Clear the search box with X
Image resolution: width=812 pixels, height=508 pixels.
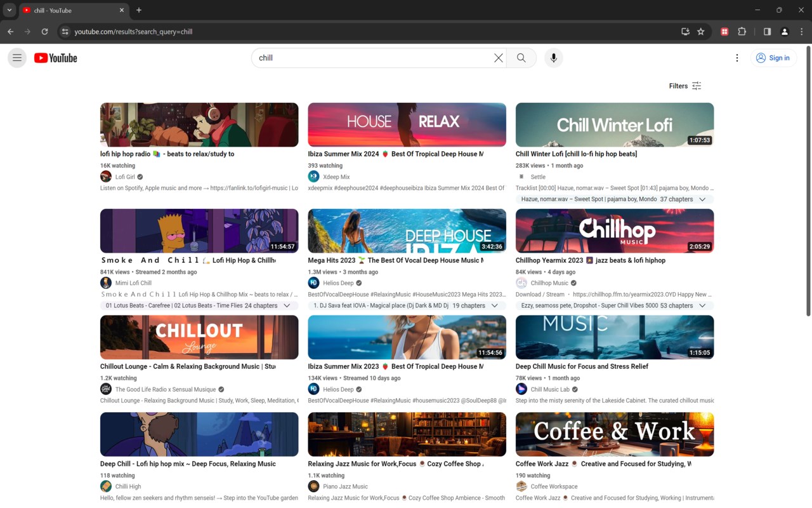coord(499,58)
